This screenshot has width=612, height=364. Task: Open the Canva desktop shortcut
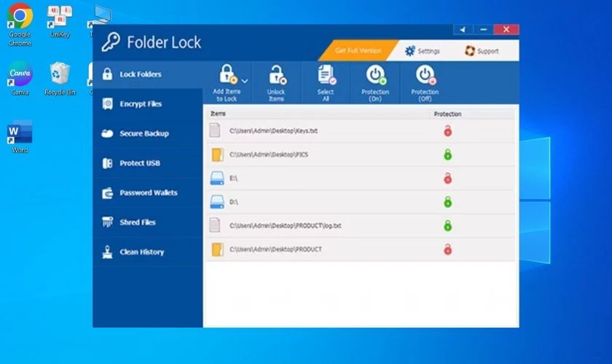coord(20,79)
